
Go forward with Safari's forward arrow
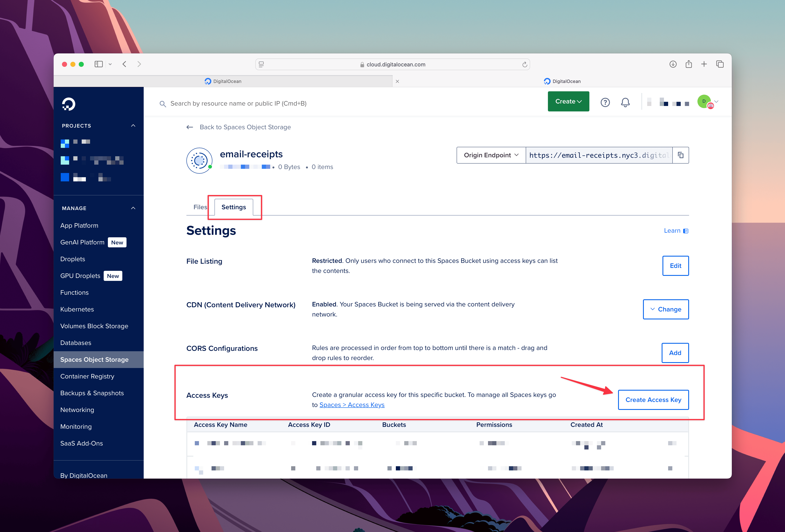coord(139,64)
